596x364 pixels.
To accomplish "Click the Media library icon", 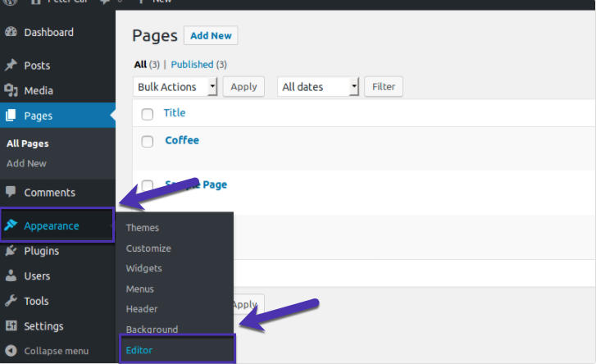I will click(x=11, y=90).
